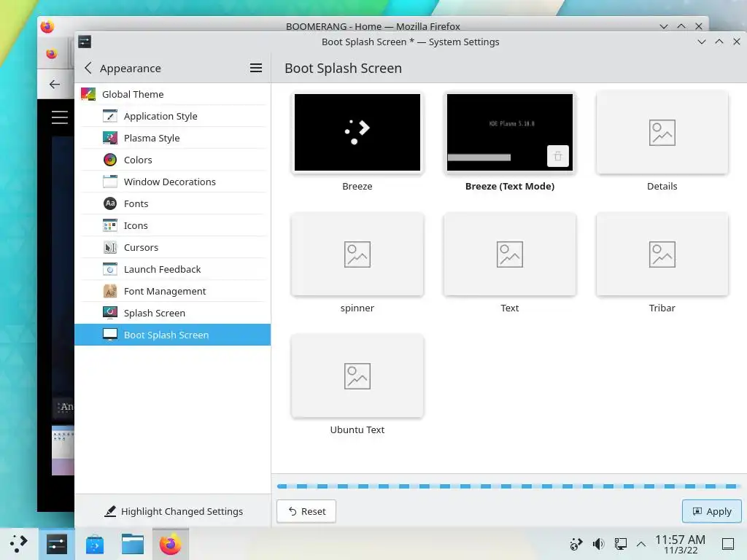The image size is (747, 560).
Task: Open Launch Feedback settings
Action: coord(173,270)
